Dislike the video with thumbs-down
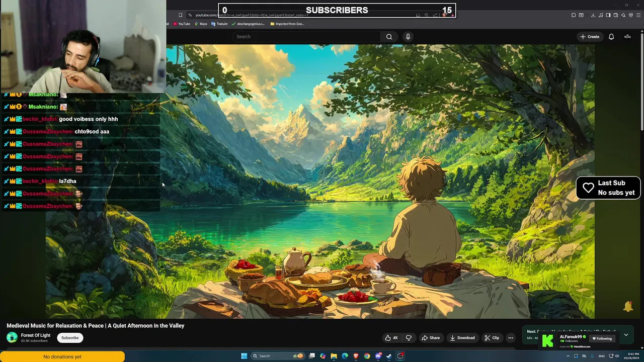 coord(409,338)
